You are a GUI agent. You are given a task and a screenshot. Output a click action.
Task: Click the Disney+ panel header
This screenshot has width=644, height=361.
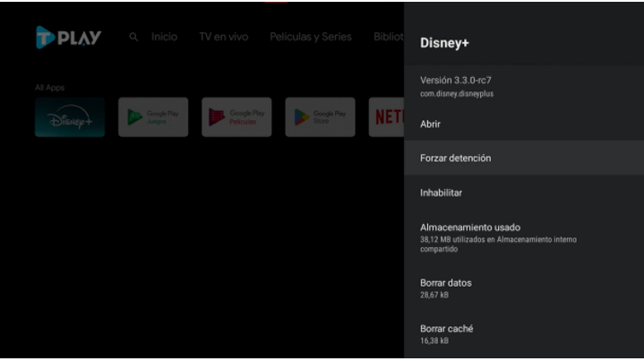(444, 43)
